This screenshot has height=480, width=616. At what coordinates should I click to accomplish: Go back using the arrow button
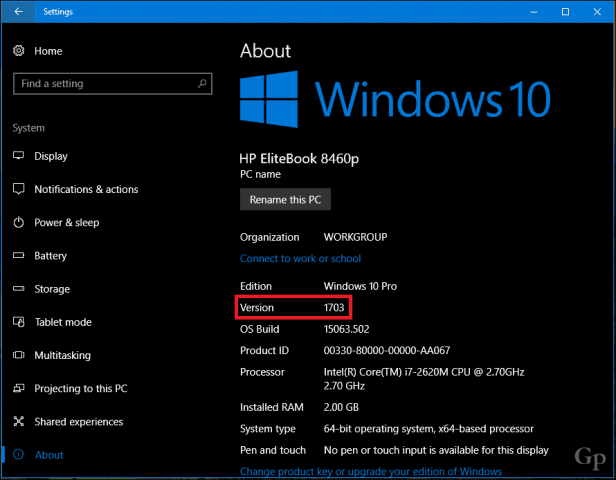click(x=18, y=11)
